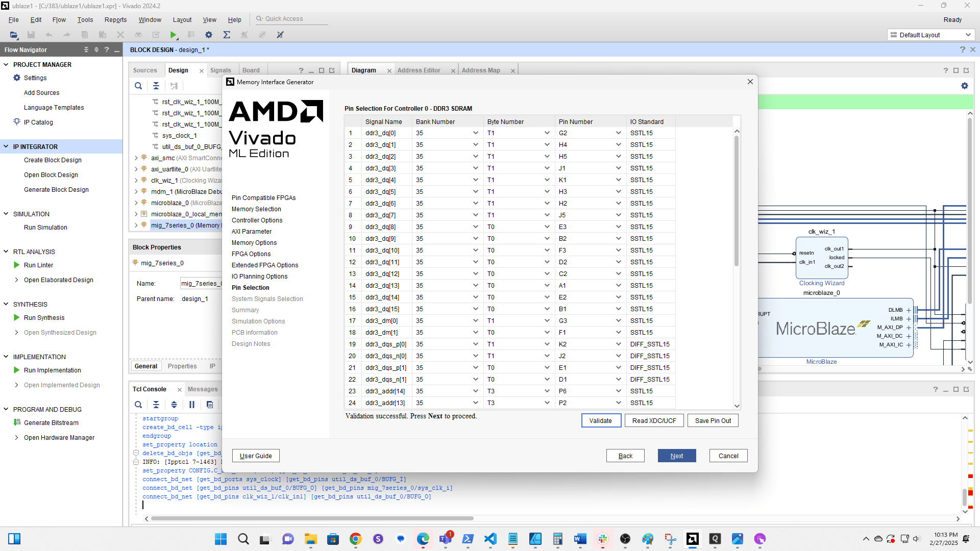Click the Next button
980x551 pixels.
[676, 456]
